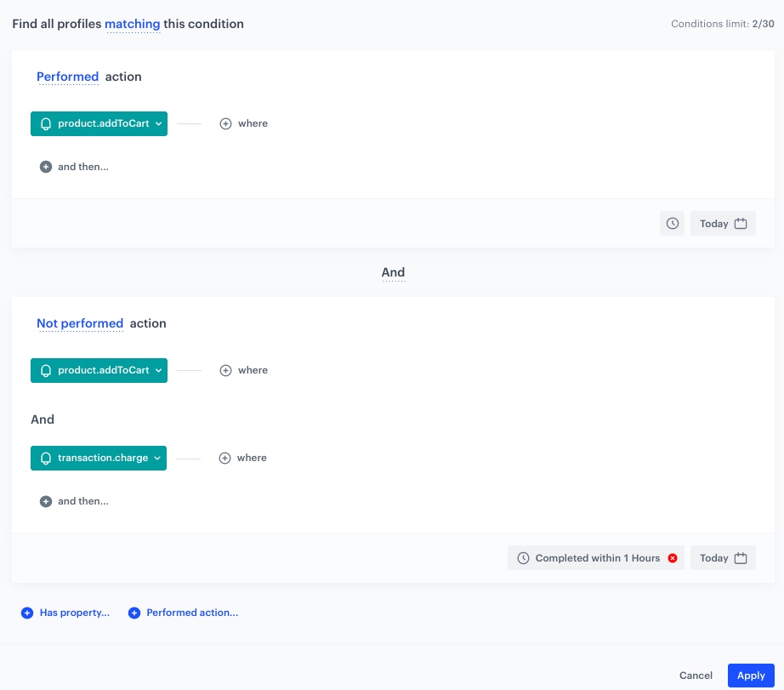The image size is (784, 690).
Task: Remove the 'Completed within 1 Hours' time filter
Action: point(672,557)
